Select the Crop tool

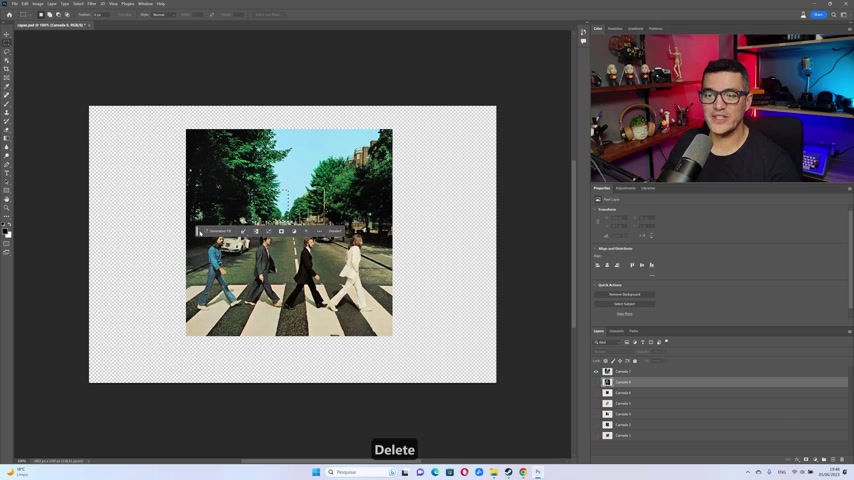(7, 69)
